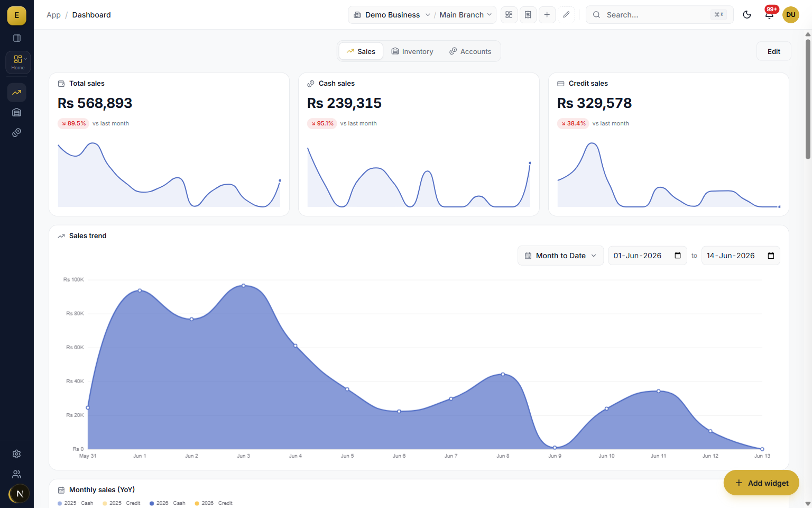This screenshot has height=508, width=812.
Task: Open the Inventory sidebar icon
Action: pyautogui.click(x=17, y=112)
